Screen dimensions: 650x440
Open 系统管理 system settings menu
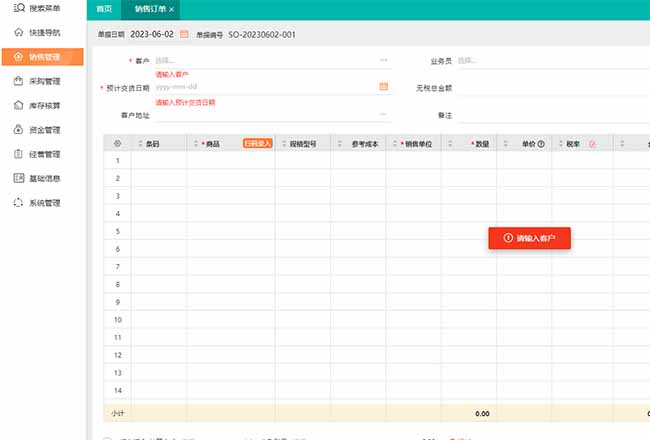pyautogui.click(x=44, y=203)
